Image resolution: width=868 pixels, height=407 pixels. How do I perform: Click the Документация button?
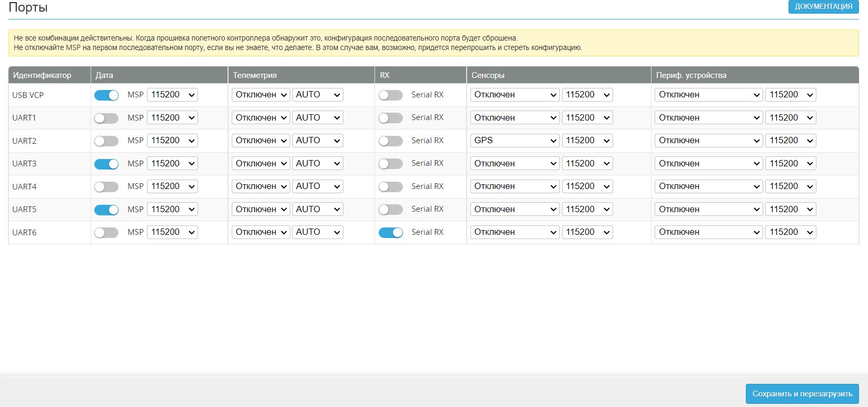[823, 7]
